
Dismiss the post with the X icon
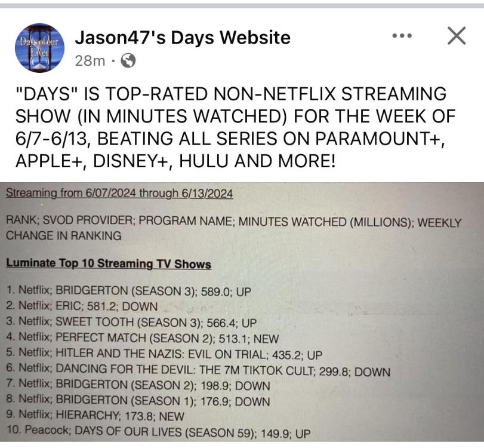tap(457, 36)
